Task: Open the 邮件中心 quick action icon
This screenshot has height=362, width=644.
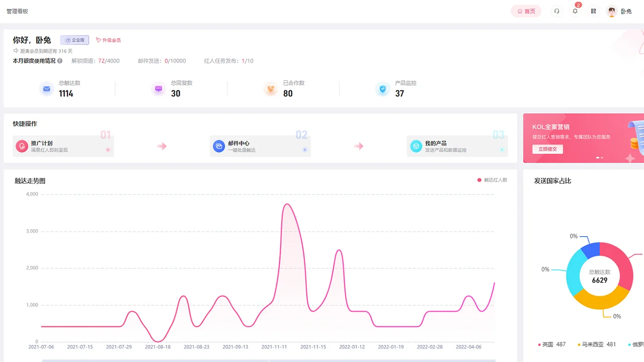Action: click(x=218, y=146)
